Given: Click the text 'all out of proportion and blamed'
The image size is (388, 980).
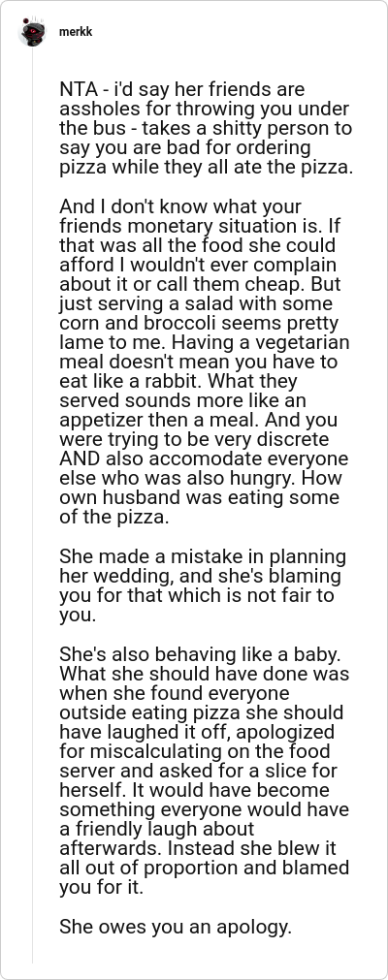Looking at the screenshot, I should pos(205,869).
